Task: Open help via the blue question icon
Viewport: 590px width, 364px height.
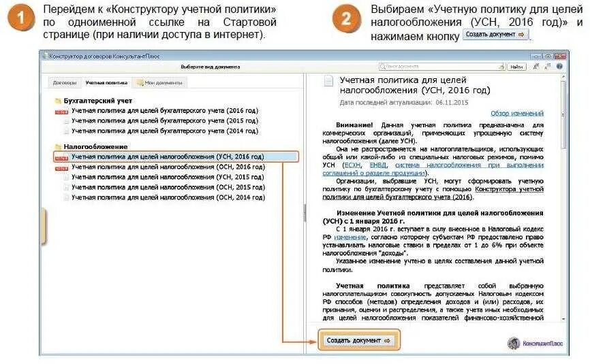Action: coord(559,67)
